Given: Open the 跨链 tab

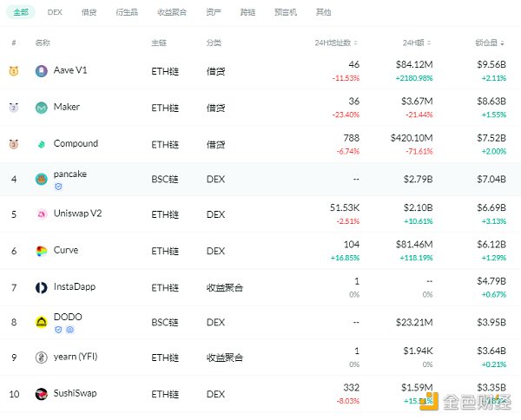Looking at the screenshot, I should [247, 12].
